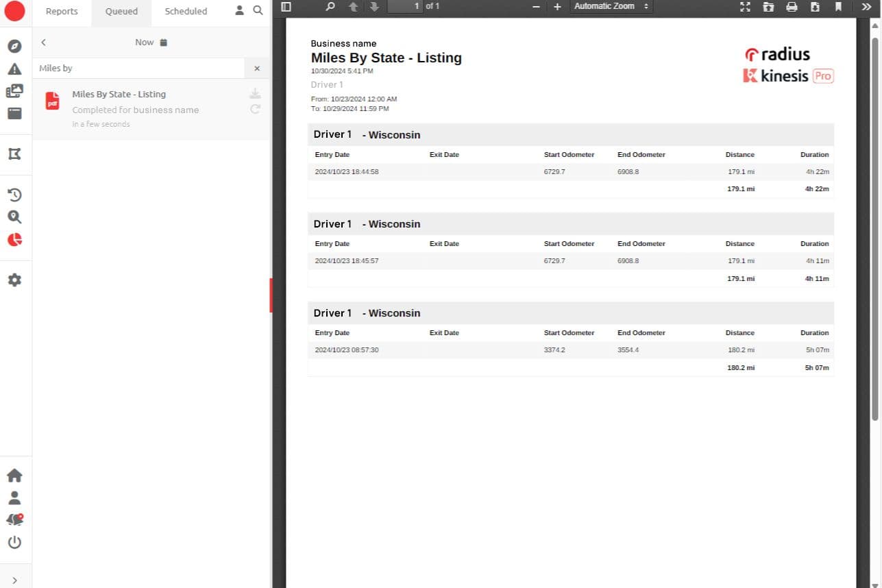882x588 pixels.
Task: Click the compass icon in left sidebar
Action: [14, 47]
